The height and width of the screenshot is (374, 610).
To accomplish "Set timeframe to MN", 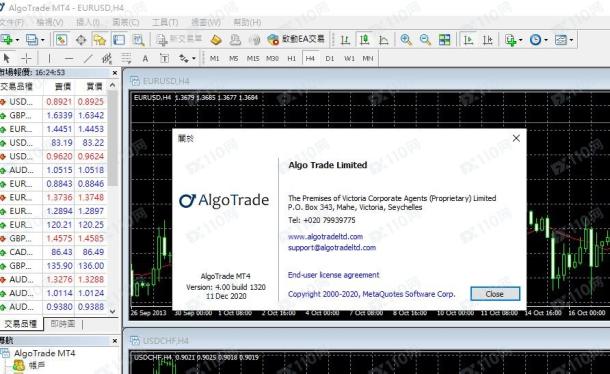I will (368, 58).
